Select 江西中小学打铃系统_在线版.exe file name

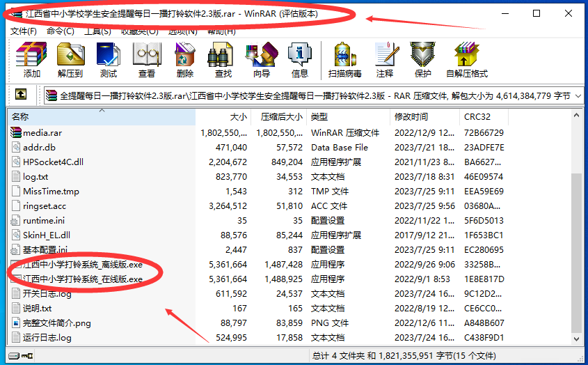coord(83,279)
